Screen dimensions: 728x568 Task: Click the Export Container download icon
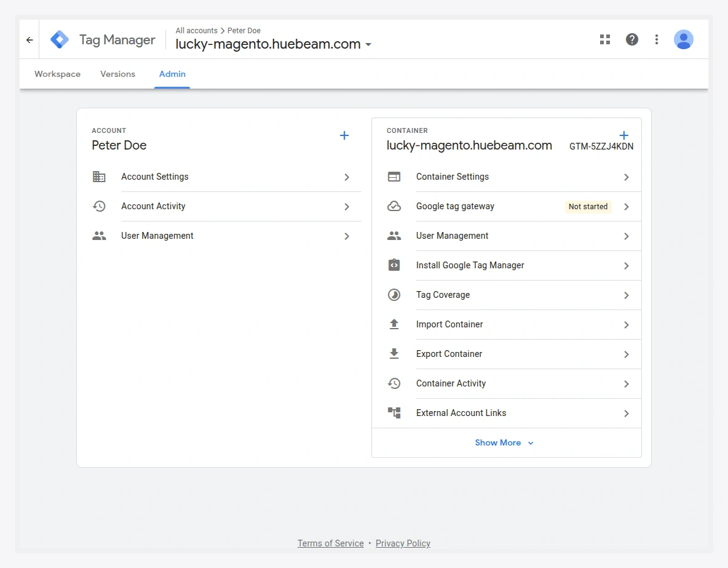[394, 354]
